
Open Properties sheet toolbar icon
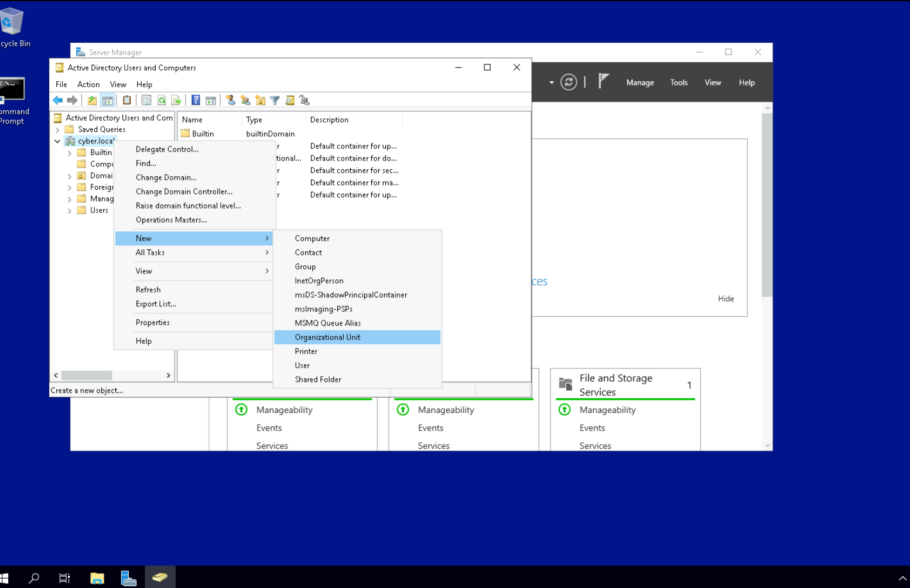click(146, 100)
